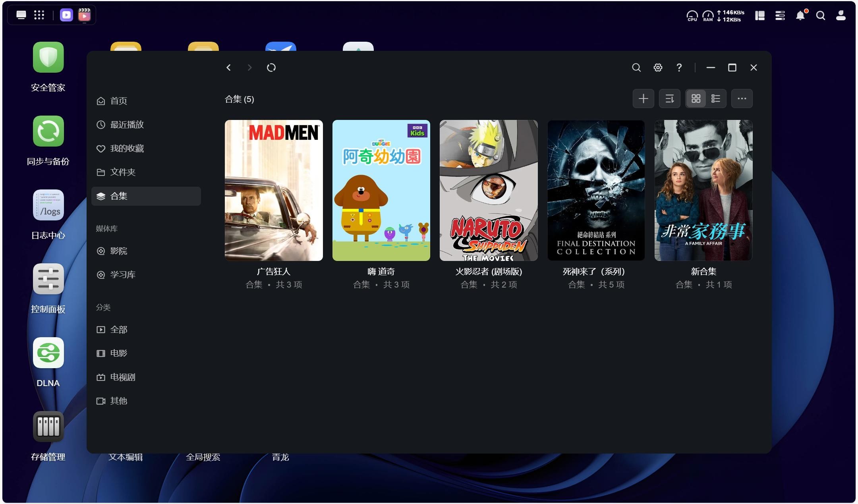Launch the 控制面板 desktop icon
This screenshot has height=504, width=858.
pos(48,279)
